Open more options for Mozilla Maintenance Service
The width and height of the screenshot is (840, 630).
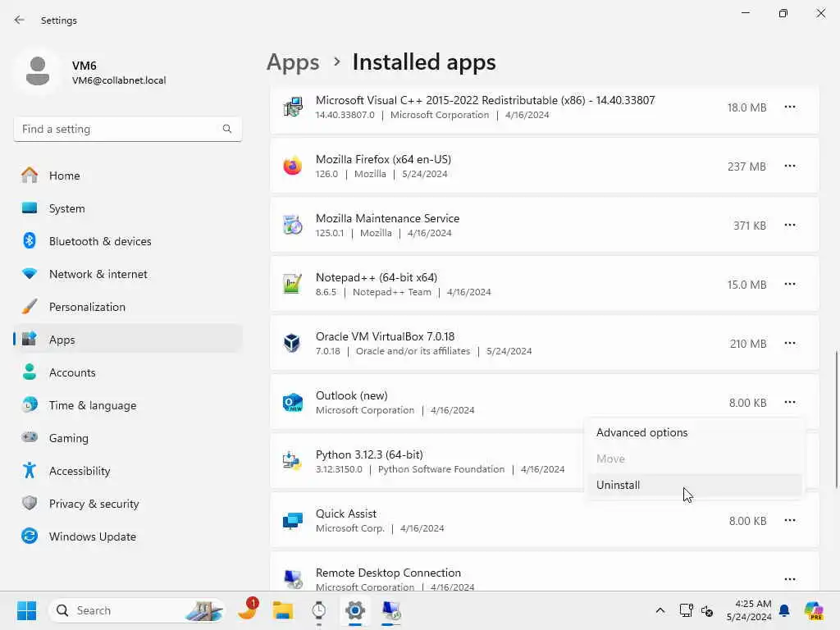(790, 225)
